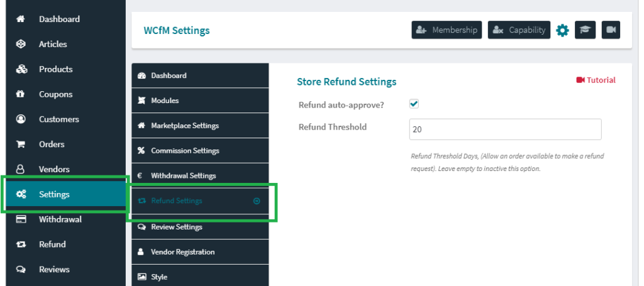This screenshot has width=644, height=286.
Task: Click the Orders shopping cart icon
Action: [x=21, y=144]
